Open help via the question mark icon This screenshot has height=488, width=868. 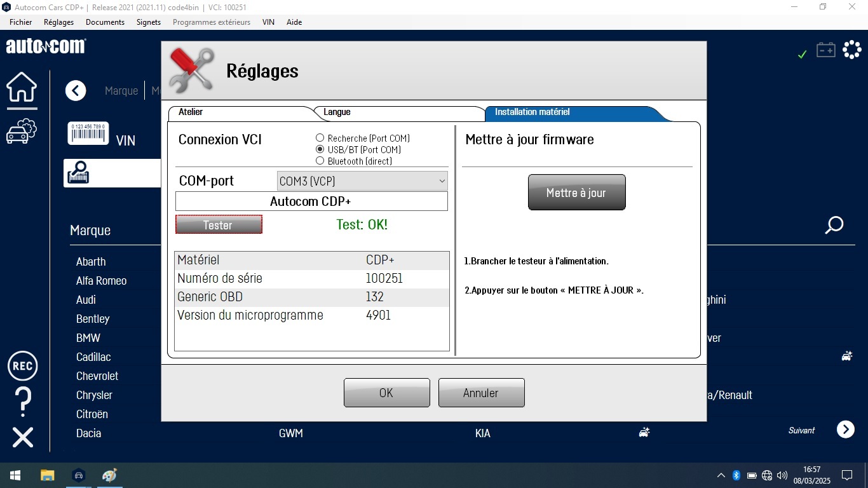[22, 402]
